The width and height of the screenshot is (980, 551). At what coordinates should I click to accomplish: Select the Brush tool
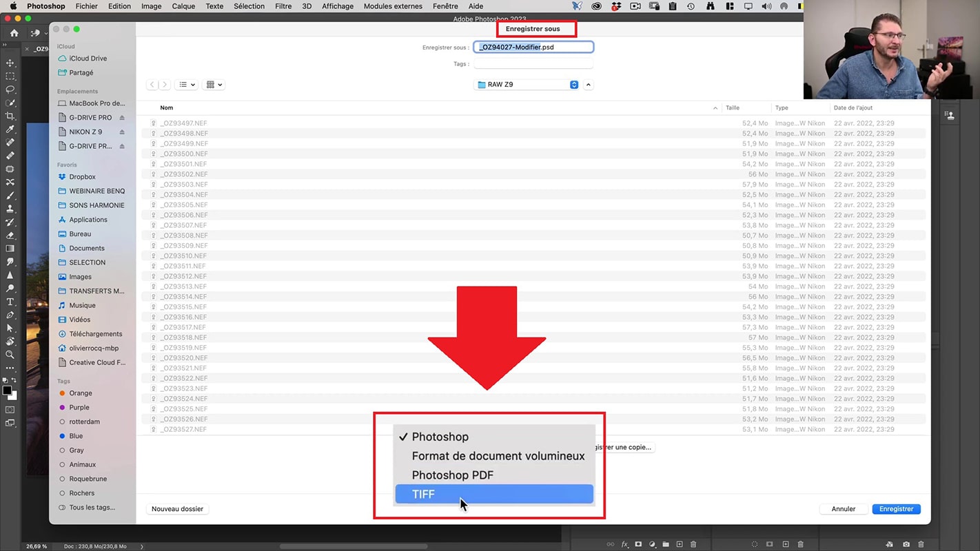(10, 196)
